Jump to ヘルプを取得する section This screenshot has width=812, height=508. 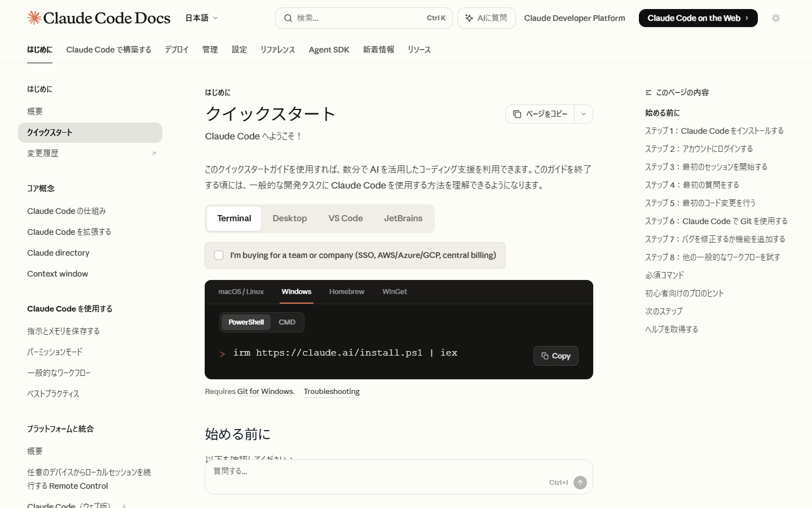click(x=672, y=330)
